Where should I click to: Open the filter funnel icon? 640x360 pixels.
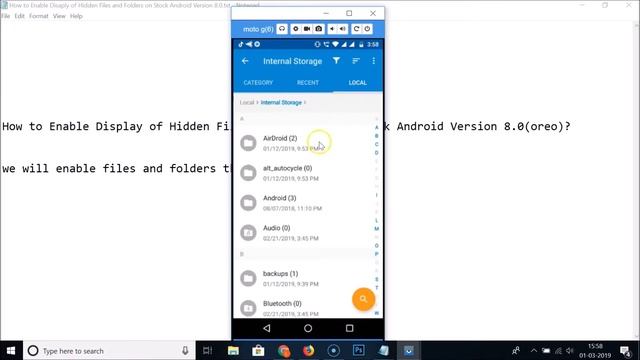pyautogui.click(x=336, y=61)
